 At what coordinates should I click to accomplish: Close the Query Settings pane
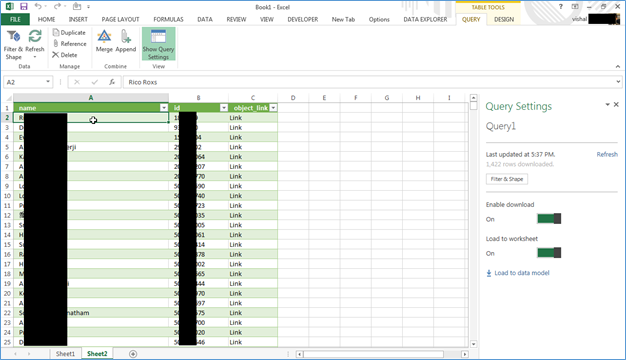[616, 104]
